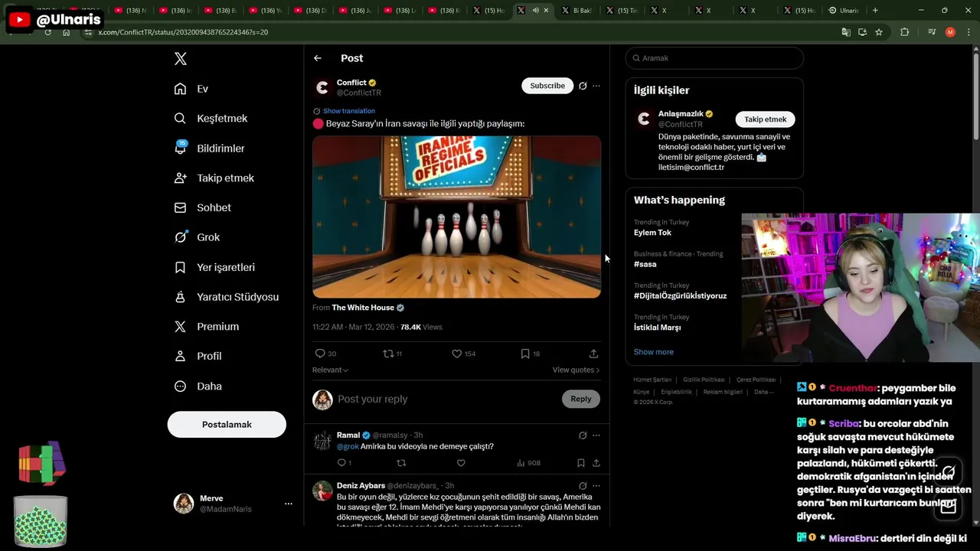This screenshot has width=980, height=551.
Task: Share Ramal's comment
Action: point(596,463)
